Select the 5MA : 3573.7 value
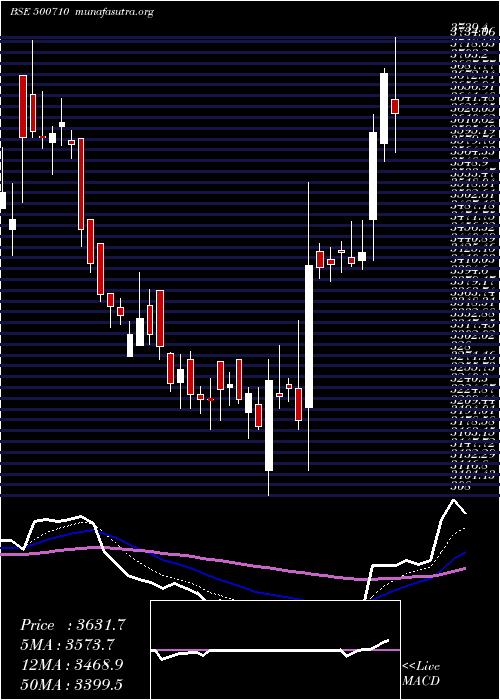This screenshot has height=700, width=500. point(68,645)
